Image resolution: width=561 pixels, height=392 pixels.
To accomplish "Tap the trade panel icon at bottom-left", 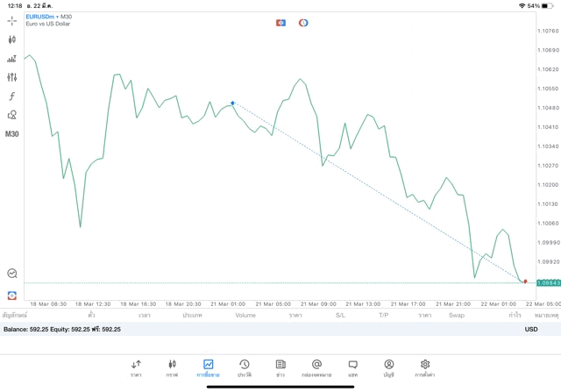I will 12,296.
